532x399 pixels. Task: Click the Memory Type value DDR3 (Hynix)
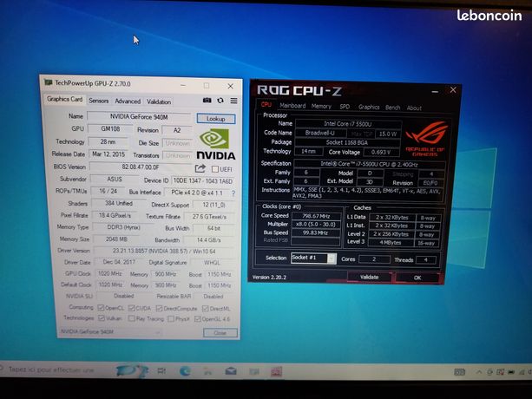[x=124, y=227]
